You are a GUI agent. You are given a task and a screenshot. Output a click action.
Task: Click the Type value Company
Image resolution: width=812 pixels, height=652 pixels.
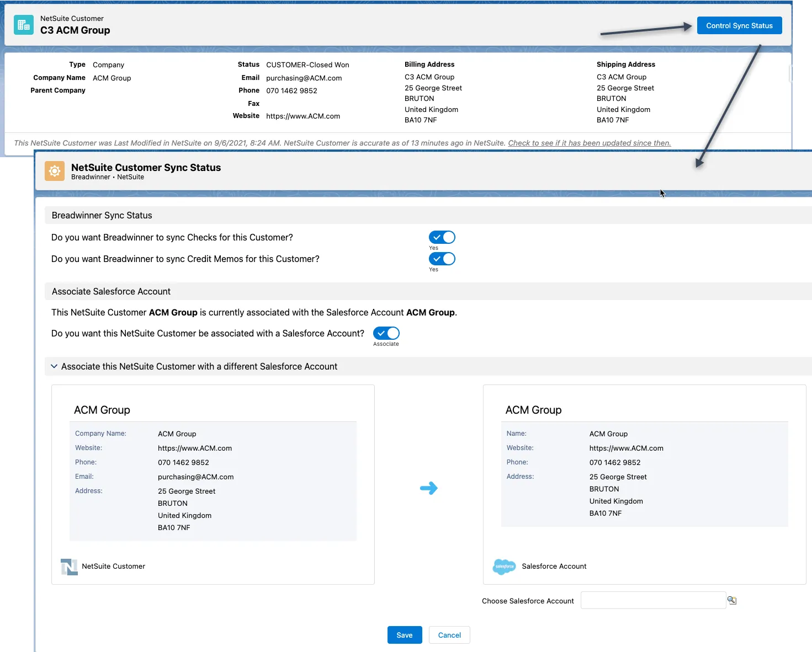109,65
